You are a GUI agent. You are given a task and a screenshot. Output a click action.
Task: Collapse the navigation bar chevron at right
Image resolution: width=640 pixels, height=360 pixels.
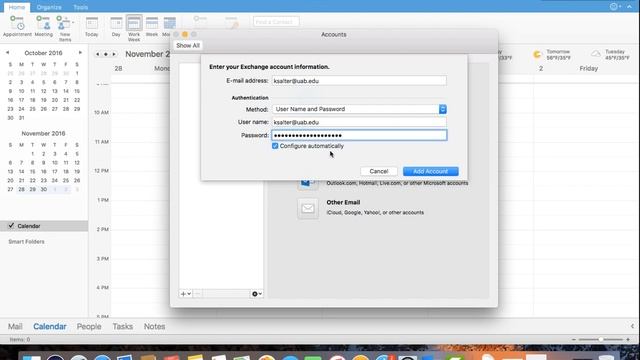tap(632, 326)
